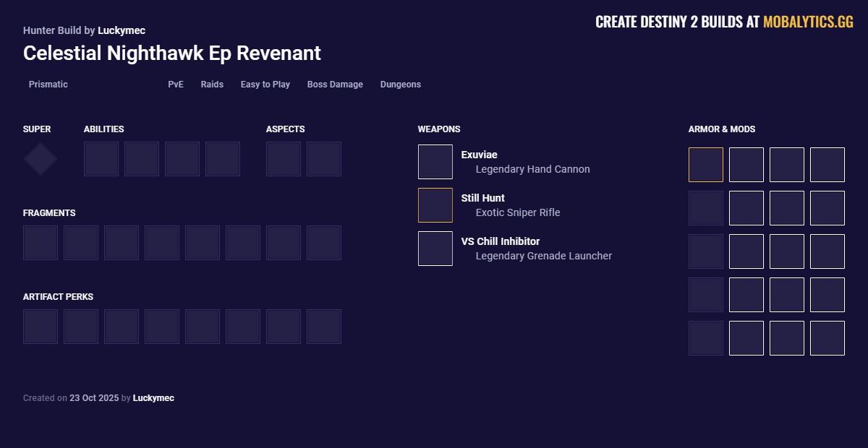Image resolution: width=868 pixels, height=448 pixels.
Task: Click the first Abilities slot icon
Action: click(101, 159)
